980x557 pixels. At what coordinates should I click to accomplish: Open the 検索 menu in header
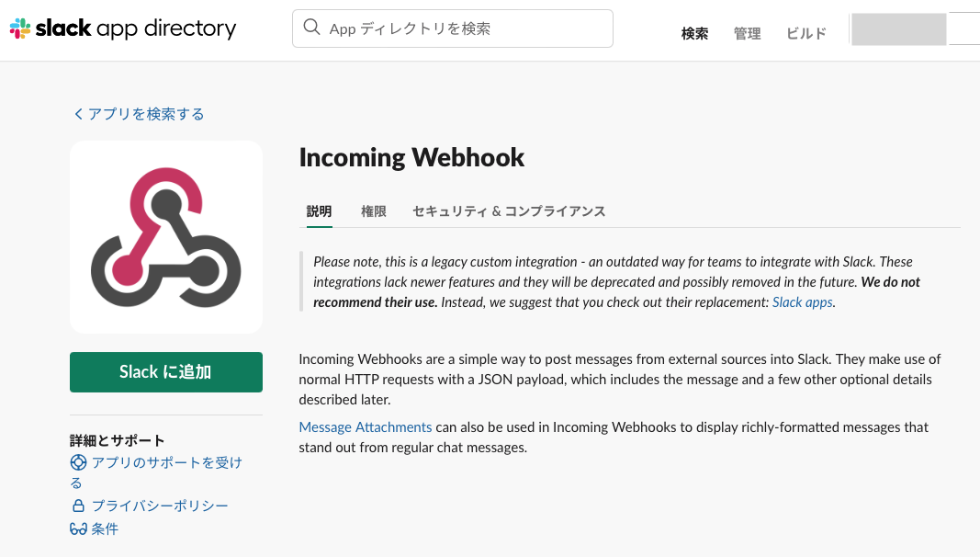pos(694,33)
